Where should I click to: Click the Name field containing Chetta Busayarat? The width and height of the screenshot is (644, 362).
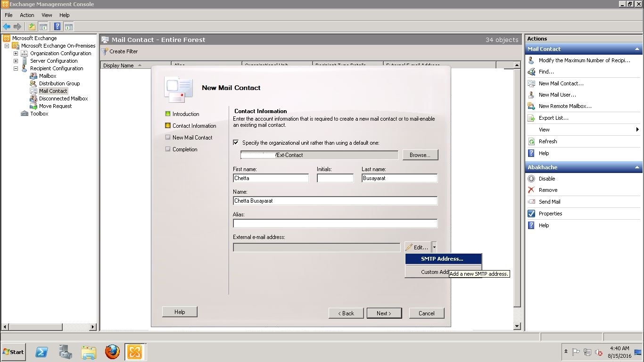tap(335, 201)
